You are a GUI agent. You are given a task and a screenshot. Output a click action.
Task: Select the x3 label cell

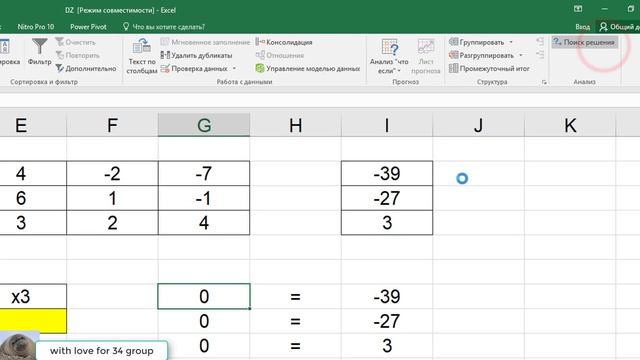[33, 296]
